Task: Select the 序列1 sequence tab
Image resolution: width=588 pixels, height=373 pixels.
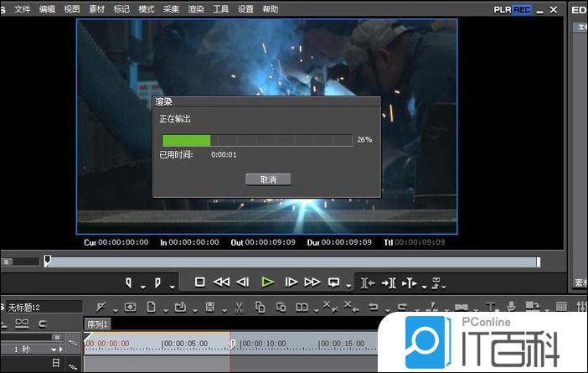Action: point(98,325)
